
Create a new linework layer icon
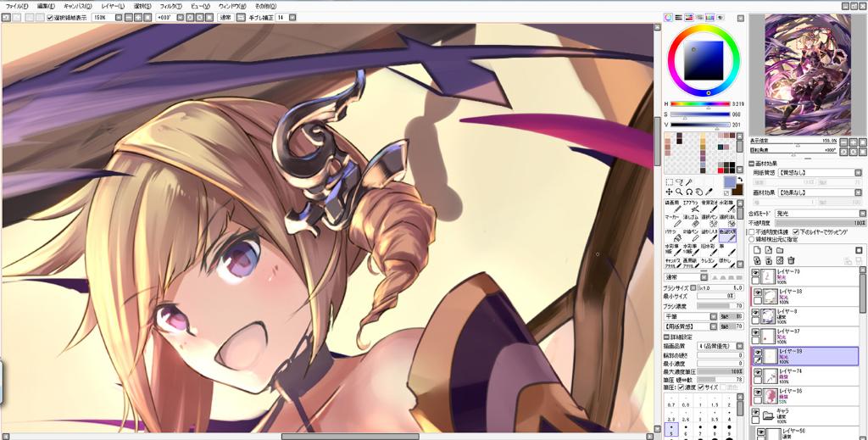coord(768,250)
